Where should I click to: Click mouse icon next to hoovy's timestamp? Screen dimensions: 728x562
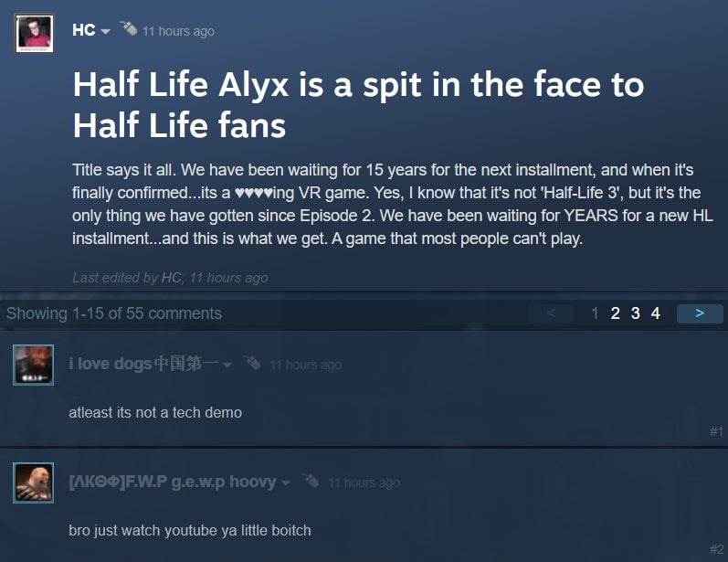tap(311, 481)
